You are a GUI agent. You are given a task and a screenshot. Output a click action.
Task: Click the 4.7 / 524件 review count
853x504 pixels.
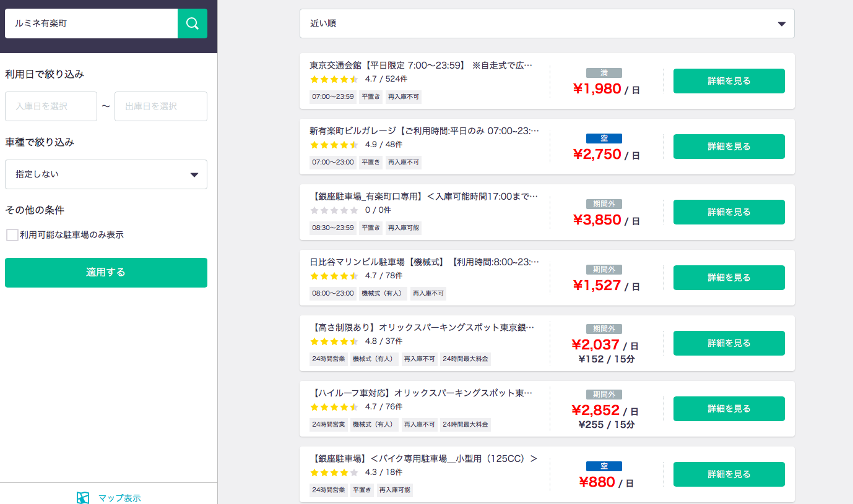click(386, 79)
